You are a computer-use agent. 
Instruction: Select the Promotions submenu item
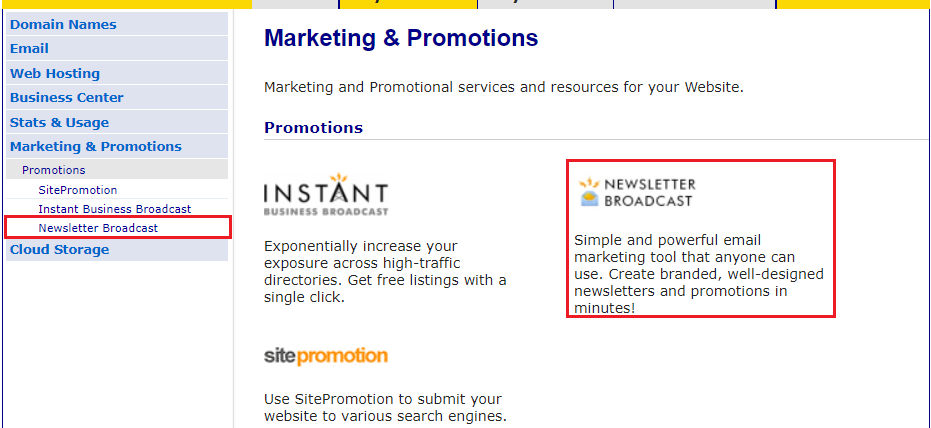(117, 170)
